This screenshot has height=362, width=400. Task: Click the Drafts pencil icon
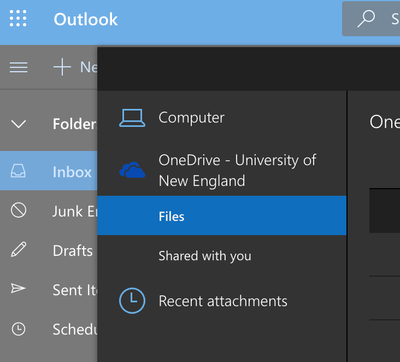[18, 250]
